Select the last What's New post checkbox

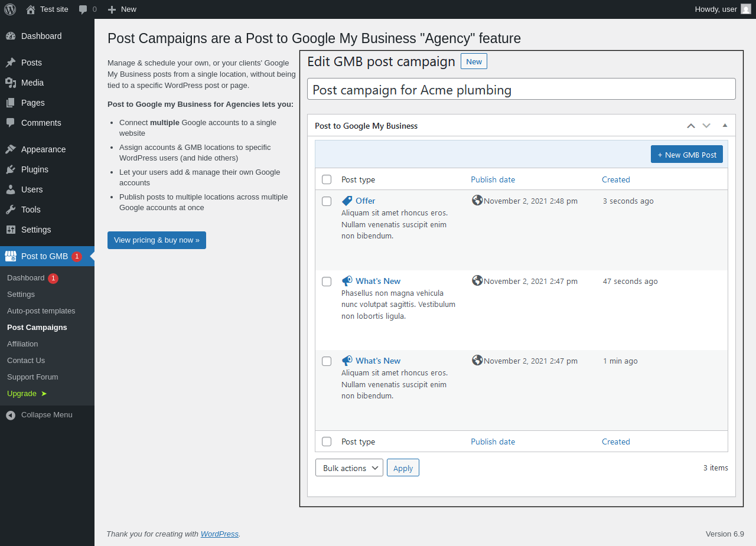[327, 361]
